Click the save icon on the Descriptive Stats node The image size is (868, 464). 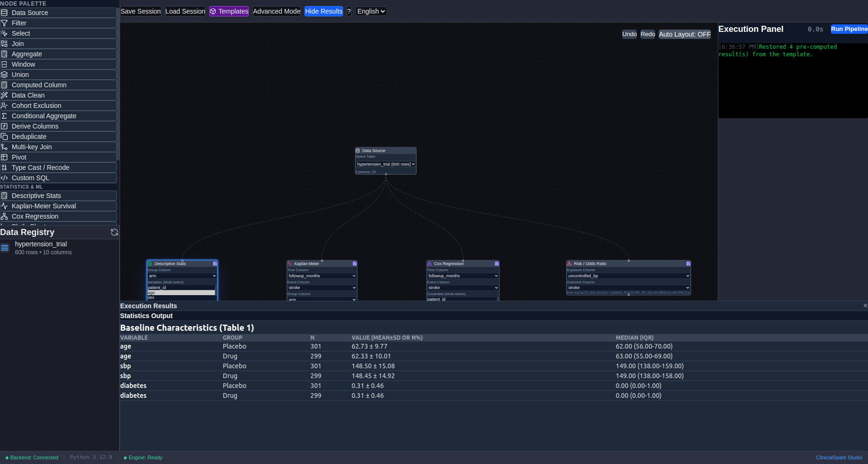tap(215, 264)
